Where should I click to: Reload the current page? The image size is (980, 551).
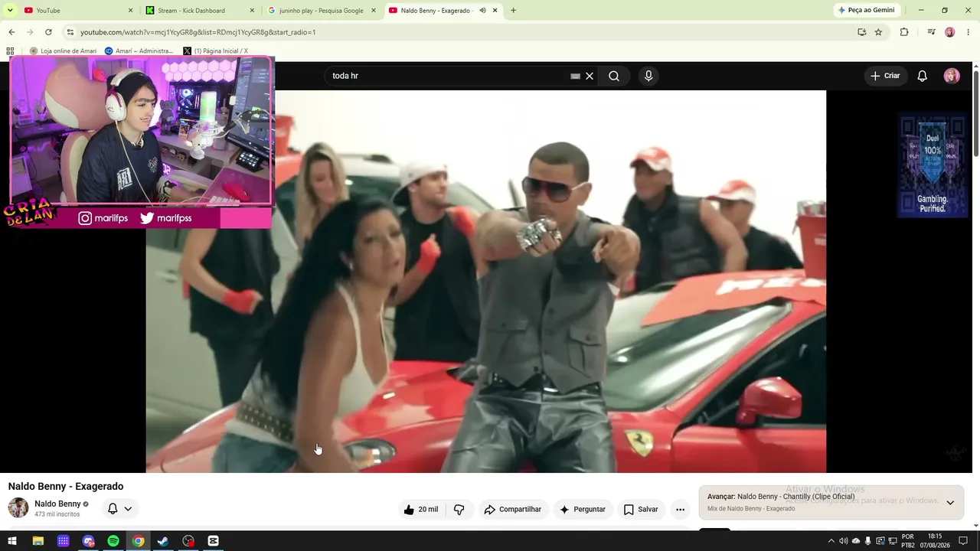pos(48,32)
